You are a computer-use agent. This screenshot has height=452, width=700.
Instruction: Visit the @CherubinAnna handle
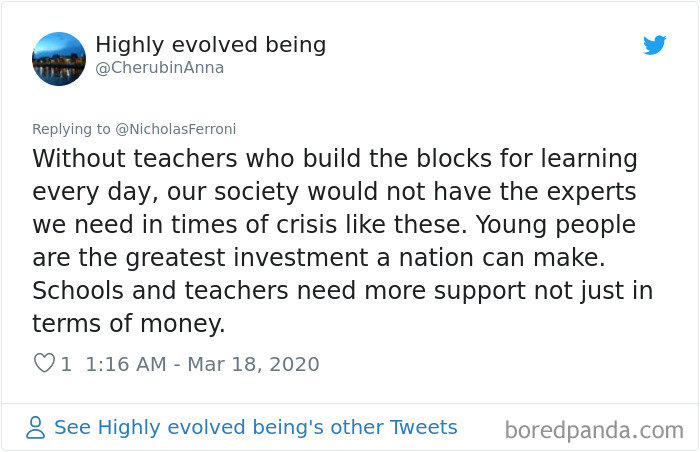pos(160,68)
